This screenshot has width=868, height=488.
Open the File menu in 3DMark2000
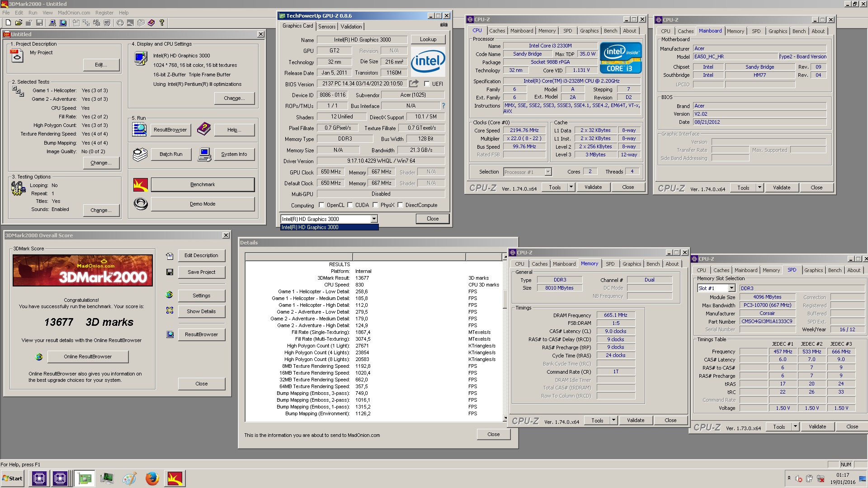point(6,13)
